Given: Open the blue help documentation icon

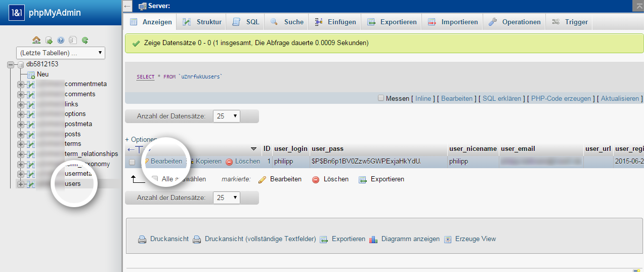Looking at the screenshot, I should tap(61, 40).
